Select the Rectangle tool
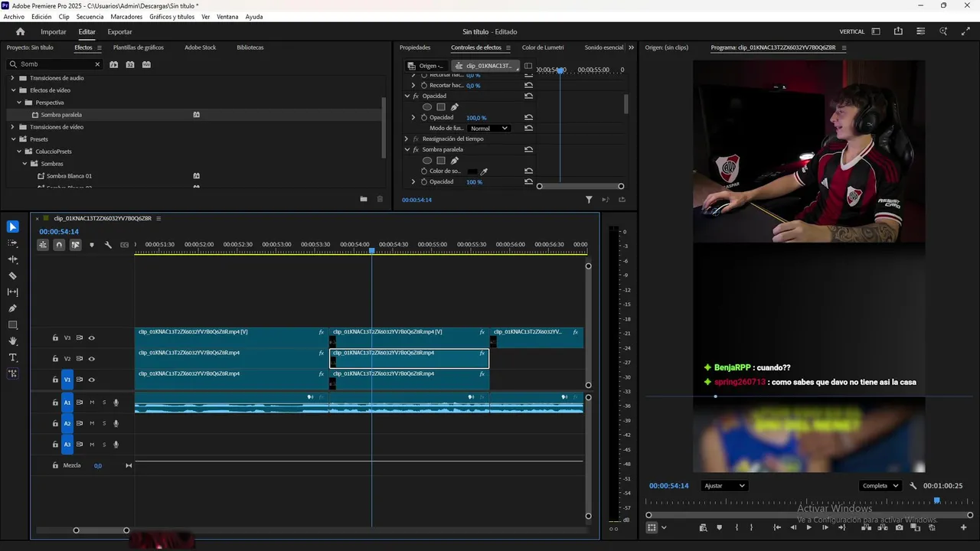Viewport: 980px width, 551px height. pyautogui.click(x=12, y=324)
